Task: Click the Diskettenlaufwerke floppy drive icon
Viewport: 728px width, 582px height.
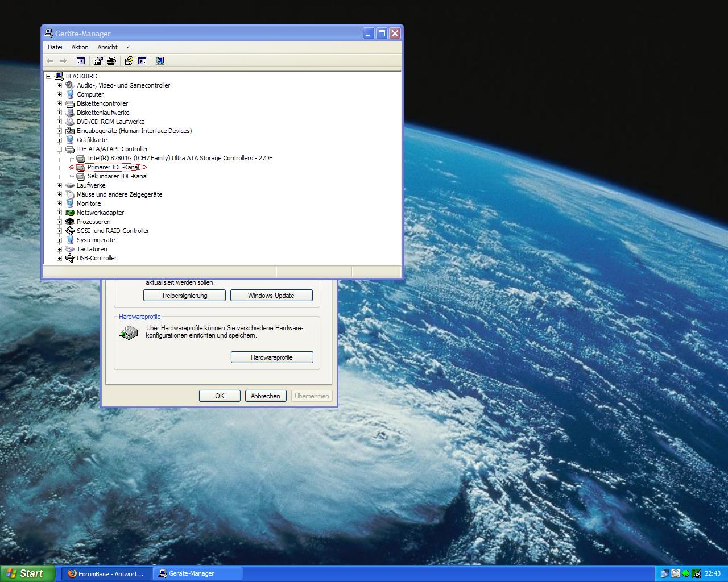Action: coord(70,113)
